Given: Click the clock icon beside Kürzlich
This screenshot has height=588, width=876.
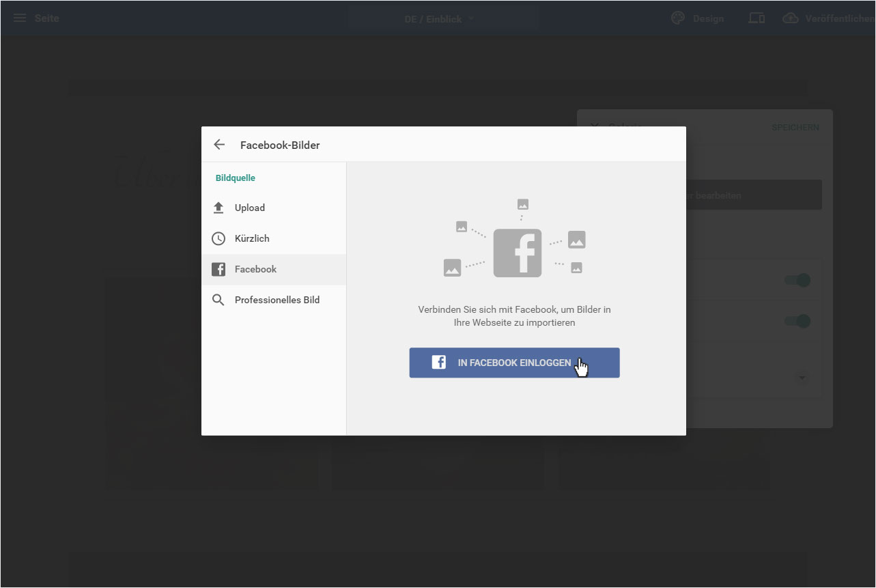Looking at the screenshot, I should pyautogui.click(x=218, y=238).
